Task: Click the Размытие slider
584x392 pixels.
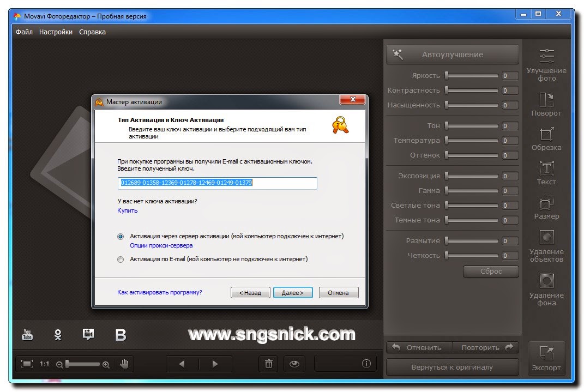Action: tap(472, 241)
